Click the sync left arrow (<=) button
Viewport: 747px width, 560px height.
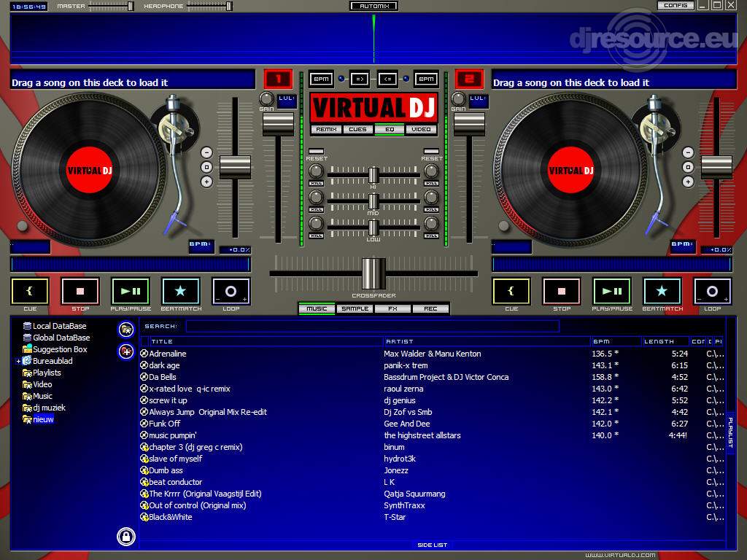pos(388,79)
